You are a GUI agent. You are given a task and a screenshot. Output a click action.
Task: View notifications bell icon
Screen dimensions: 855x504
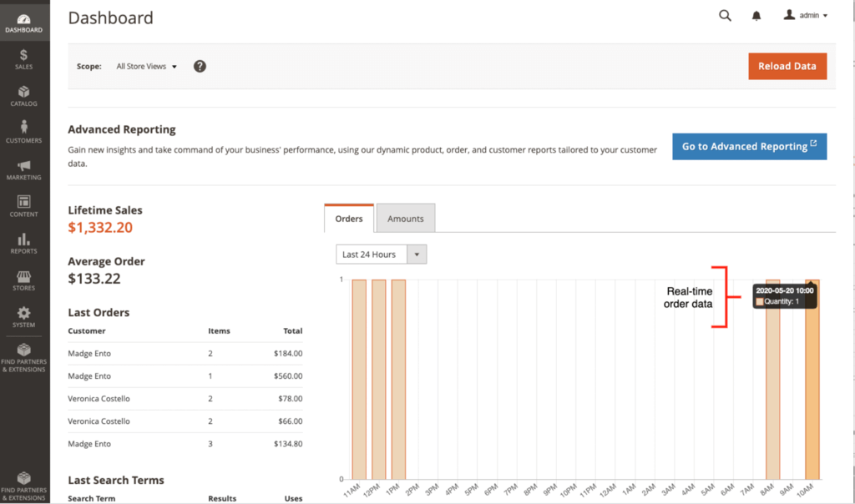click(756, 16)
